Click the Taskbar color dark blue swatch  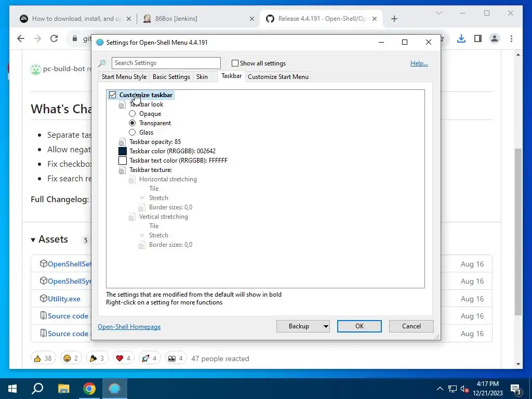coord(123,151)
